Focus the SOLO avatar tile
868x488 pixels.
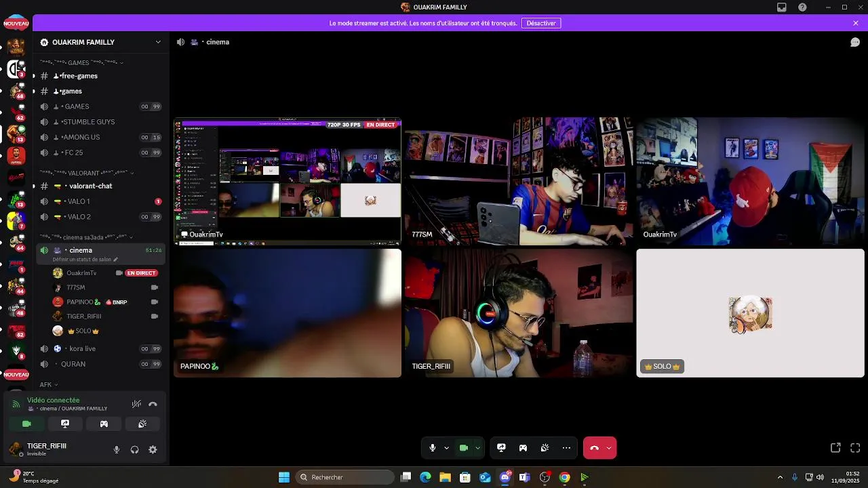[x=750, y=313]
